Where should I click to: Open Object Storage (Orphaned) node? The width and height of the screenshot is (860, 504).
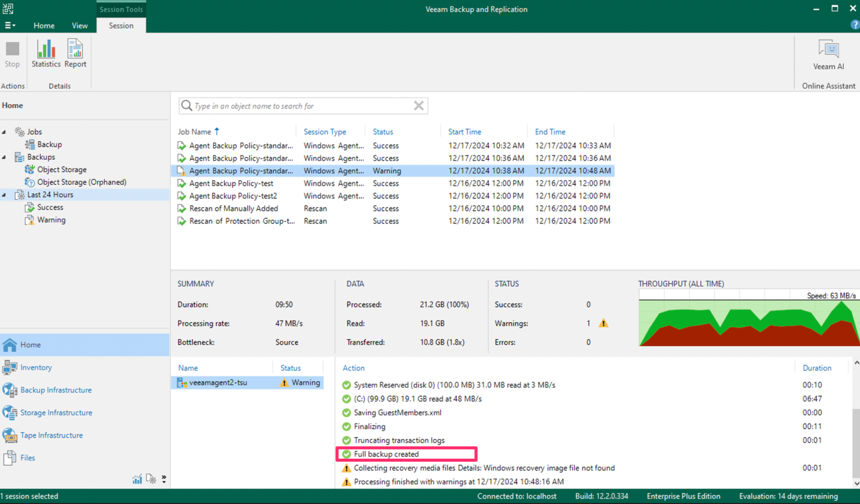[82, 182]
